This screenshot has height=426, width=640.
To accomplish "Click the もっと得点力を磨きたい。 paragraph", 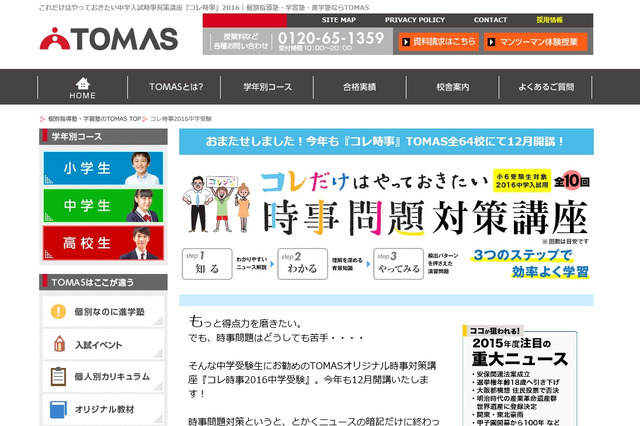I will (x=245, y=322).
